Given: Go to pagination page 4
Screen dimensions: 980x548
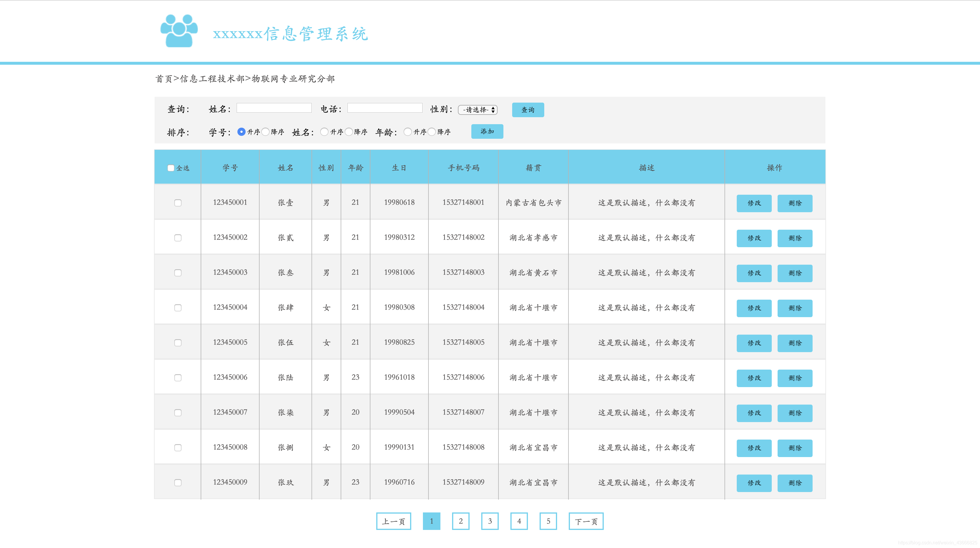Looking at the screenshot, I should pyautogui.click(x=519, y=521).
